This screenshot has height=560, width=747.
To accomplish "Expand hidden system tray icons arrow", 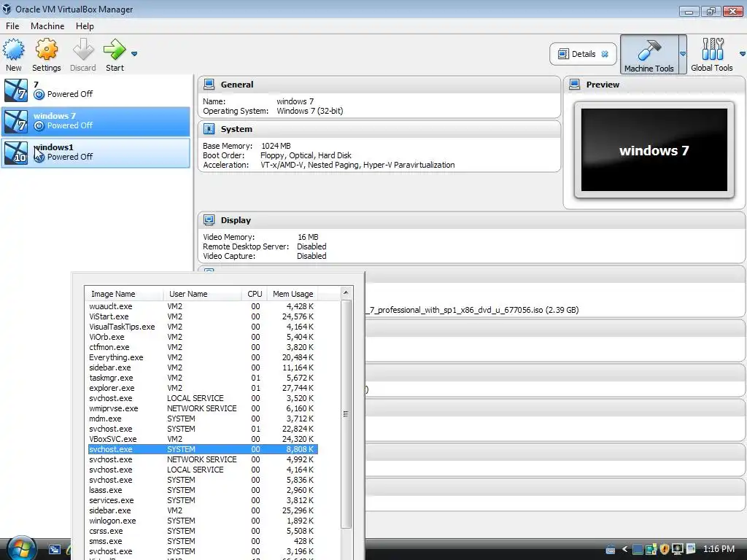I will point(624,550).
